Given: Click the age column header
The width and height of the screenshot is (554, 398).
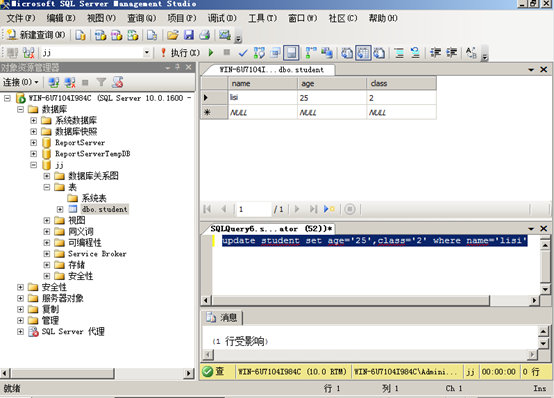Looking at the screenshot, I should tap(332, 83).
